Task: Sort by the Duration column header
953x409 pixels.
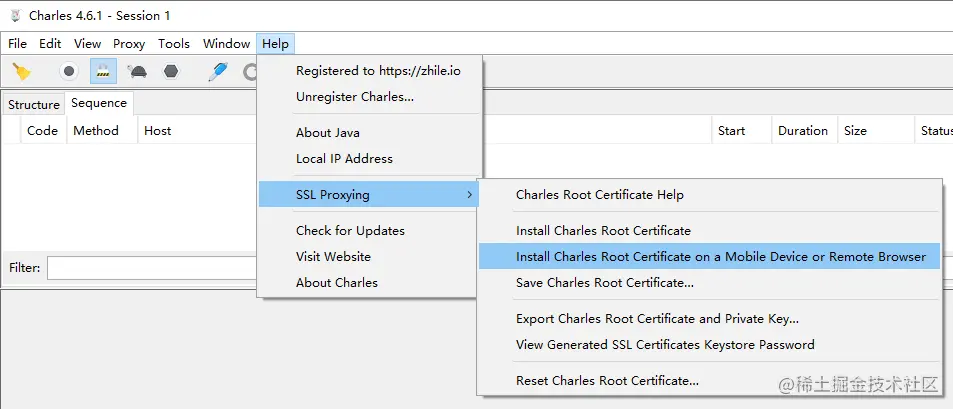Action: click(x=803, y=130)
